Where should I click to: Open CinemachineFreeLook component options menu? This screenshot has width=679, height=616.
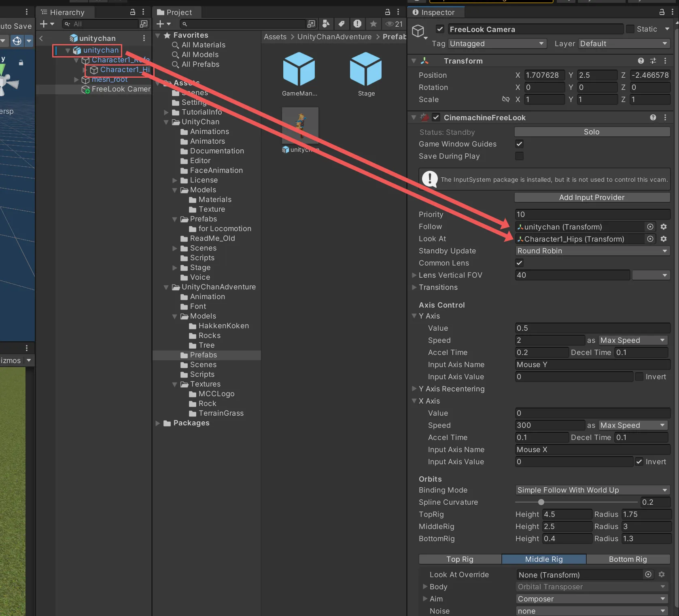(665, 117)
